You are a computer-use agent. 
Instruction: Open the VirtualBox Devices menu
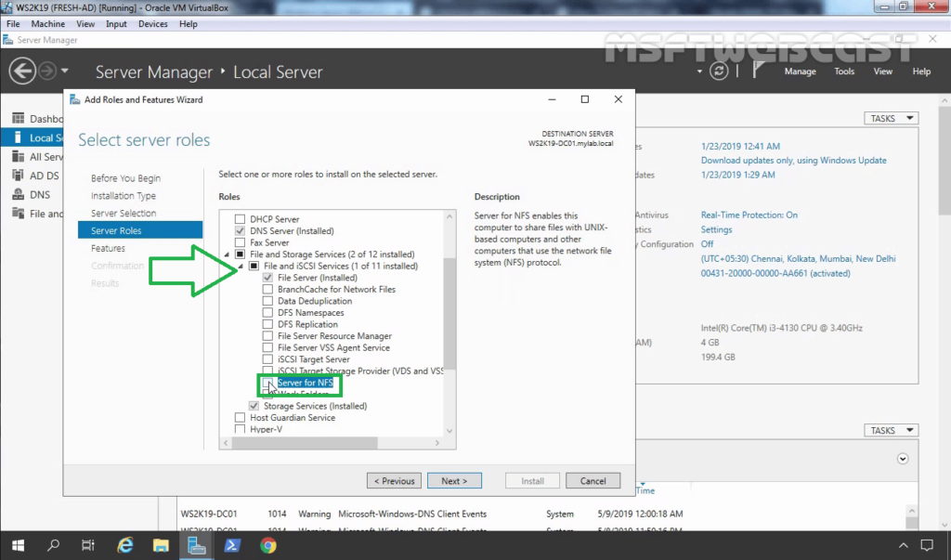(153, 23)
